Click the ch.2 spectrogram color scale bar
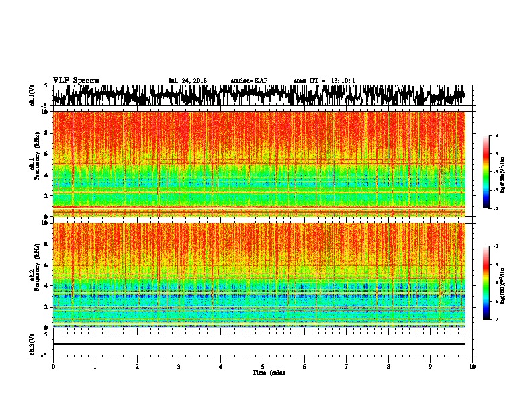The width and height of the screenshot is (532, 411). (x=486, y=283)
